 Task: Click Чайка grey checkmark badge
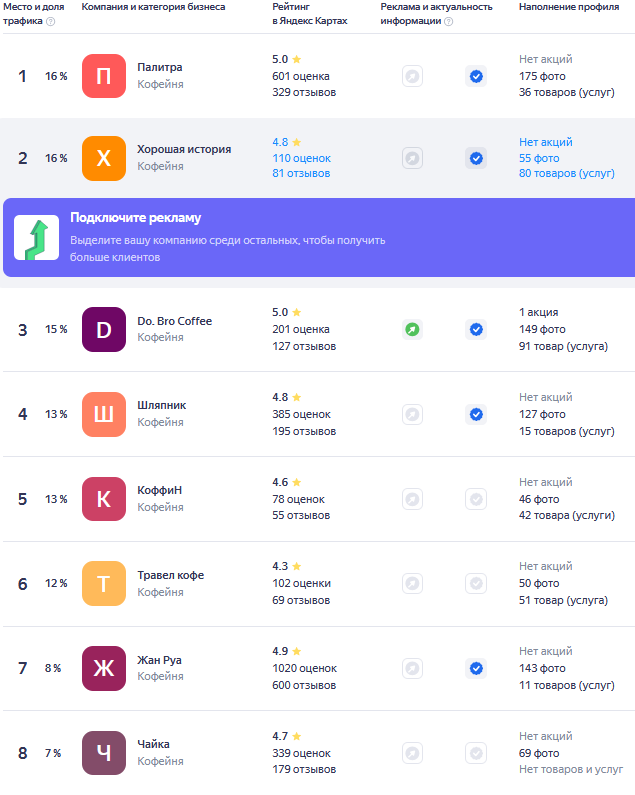(476, 753)
